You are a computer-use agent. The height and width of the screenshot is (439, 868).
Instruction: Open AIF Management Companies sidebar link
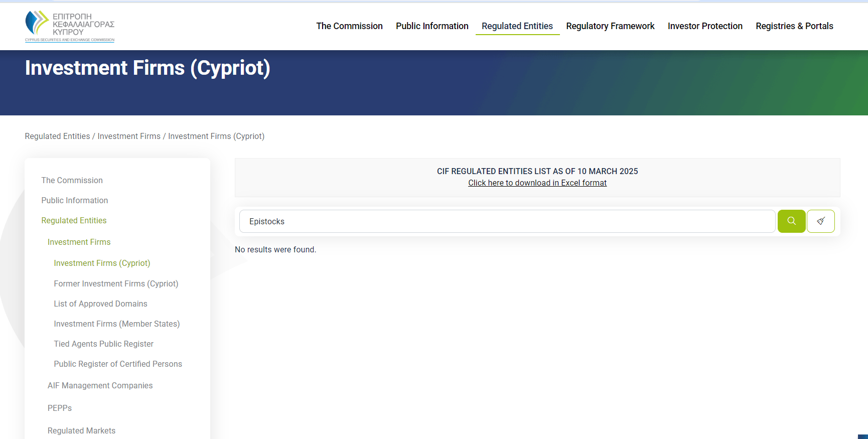100,385
